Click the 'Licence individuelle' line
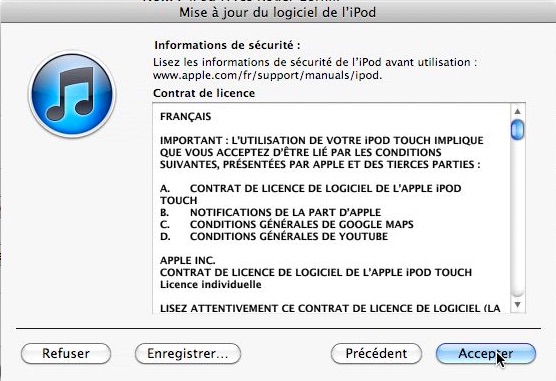 click(211, 285)
